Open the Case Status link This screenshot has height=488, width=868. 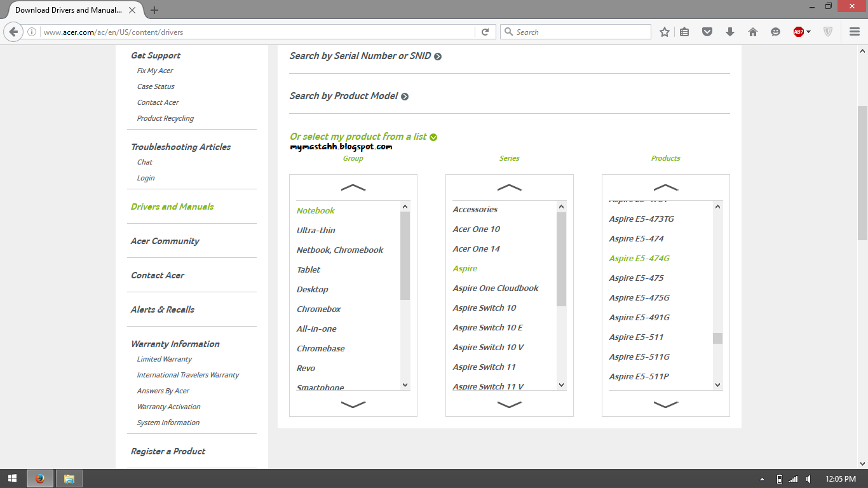coord(156,86)
